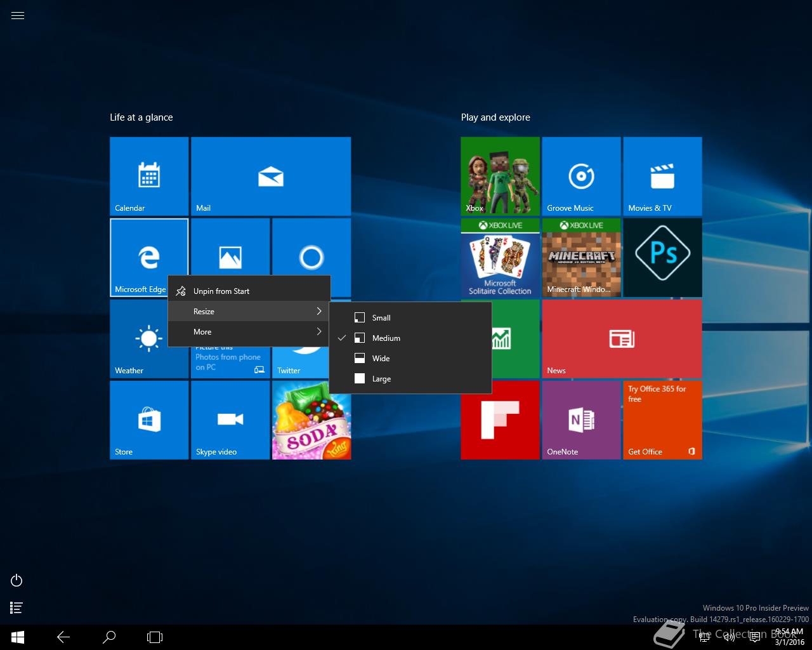The height and width of the screenshot is (650, 812).
Task: Choose the Medium tile size
Action: pos(410,338)
